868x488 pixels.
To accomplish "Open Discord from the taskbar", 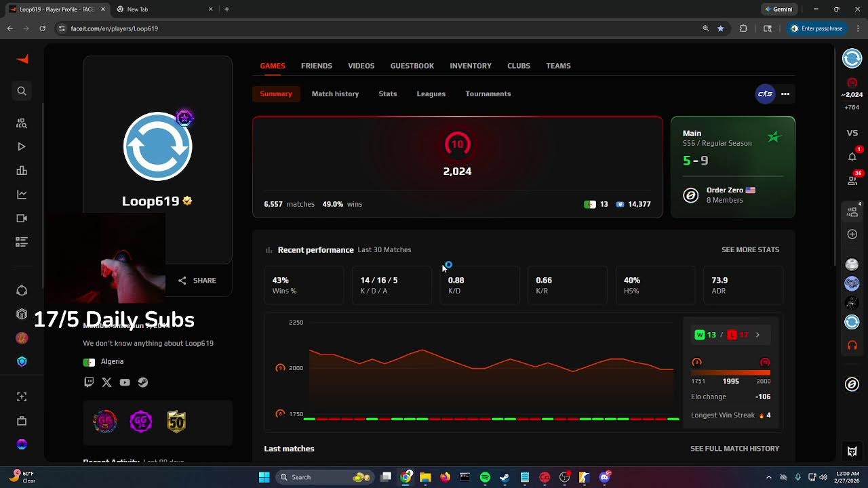I will coord(604,477).
